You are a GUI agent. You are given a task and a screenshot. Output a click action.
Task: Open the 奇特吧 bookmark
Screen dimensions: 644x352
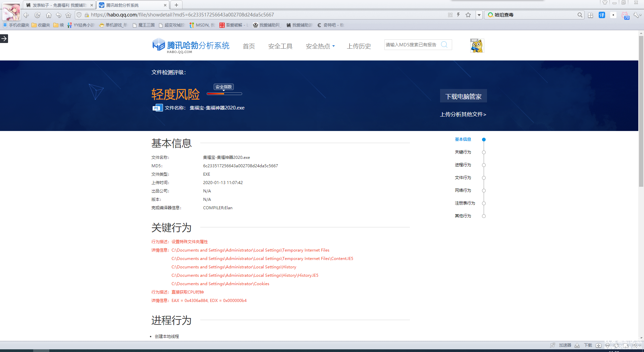pyautogui.click(x=331, y=25)
